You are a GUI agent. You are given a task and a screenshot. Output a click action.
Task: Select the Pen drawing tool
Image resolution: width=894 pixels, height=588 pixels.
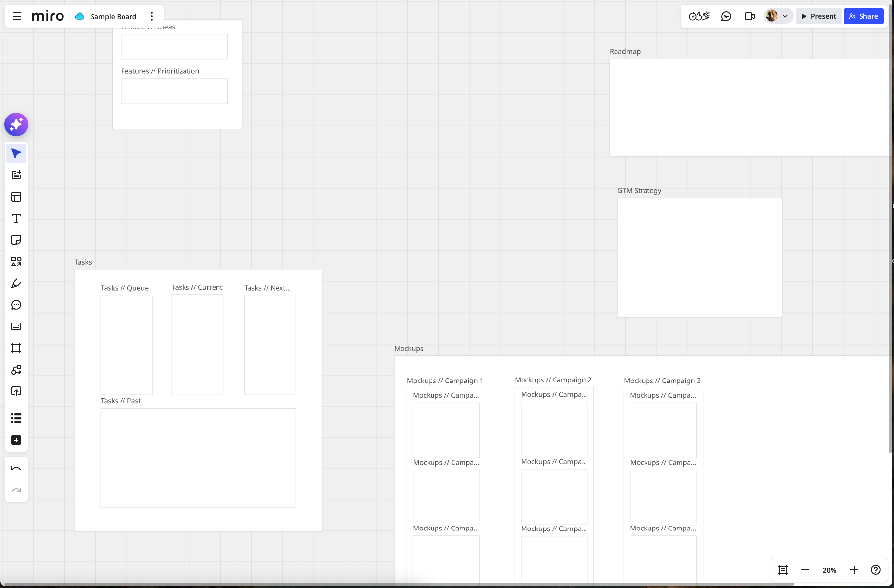(16, 283)
